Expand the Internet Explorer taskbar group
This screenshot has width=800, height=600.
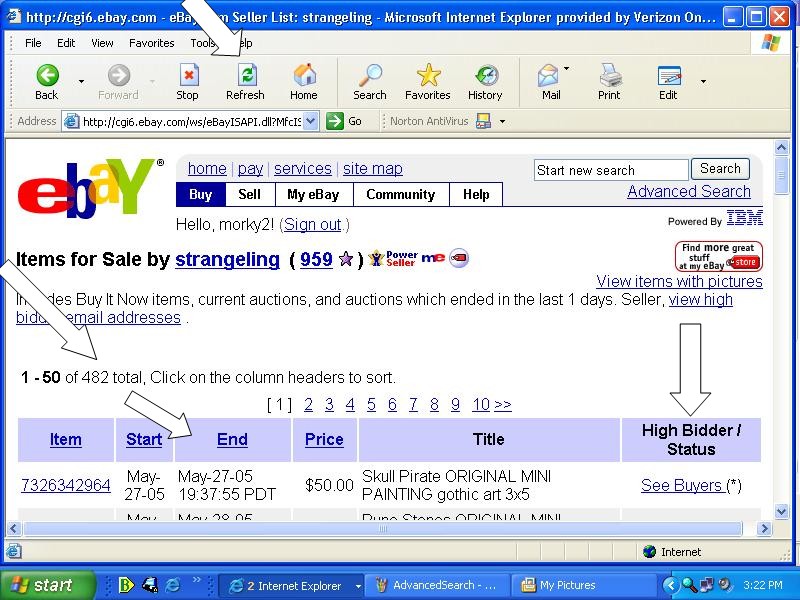click(x=358, y=586)
